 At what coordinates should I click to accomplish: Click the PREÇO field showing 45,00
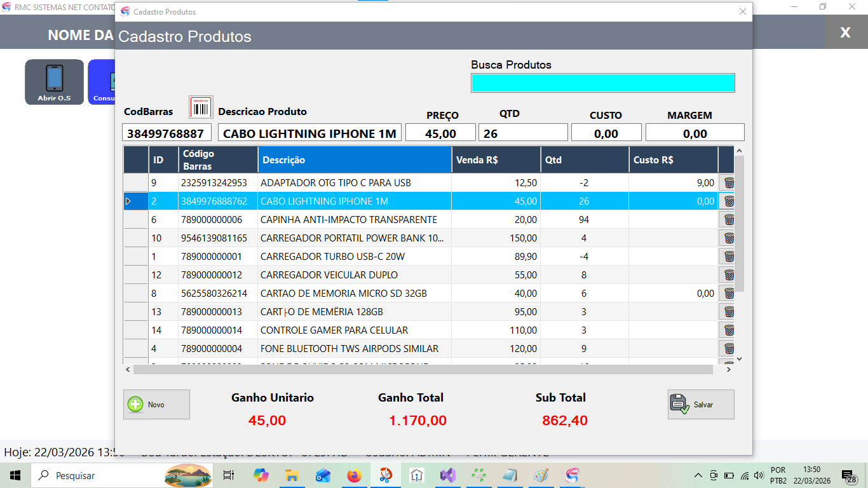[440, 133]
